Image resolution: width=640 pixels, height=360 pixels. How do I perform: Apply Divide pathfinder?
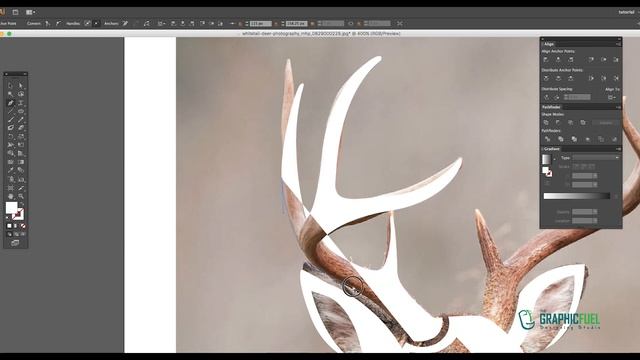(x=547, y=139)
